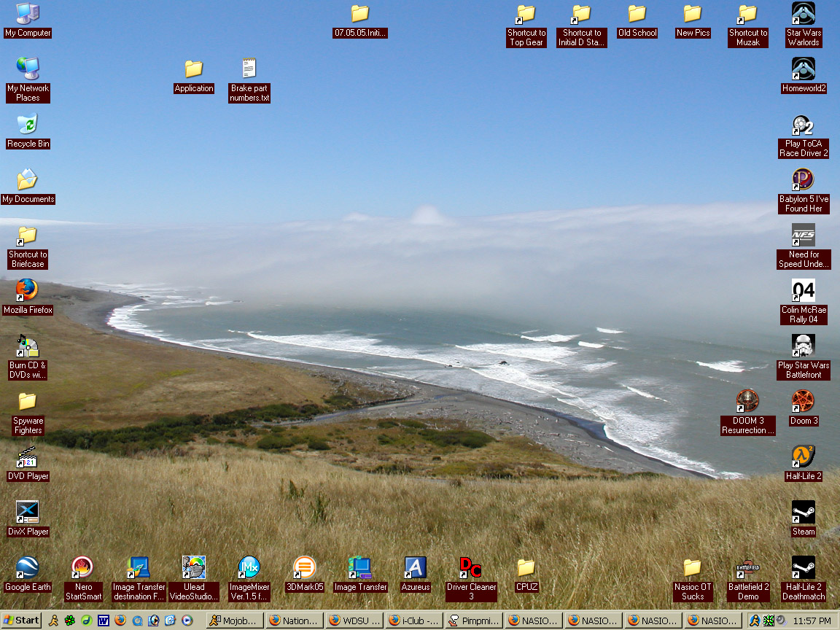Launch Google Earth from the desktop
Screen dimensions: 840x630
[27, 568]
